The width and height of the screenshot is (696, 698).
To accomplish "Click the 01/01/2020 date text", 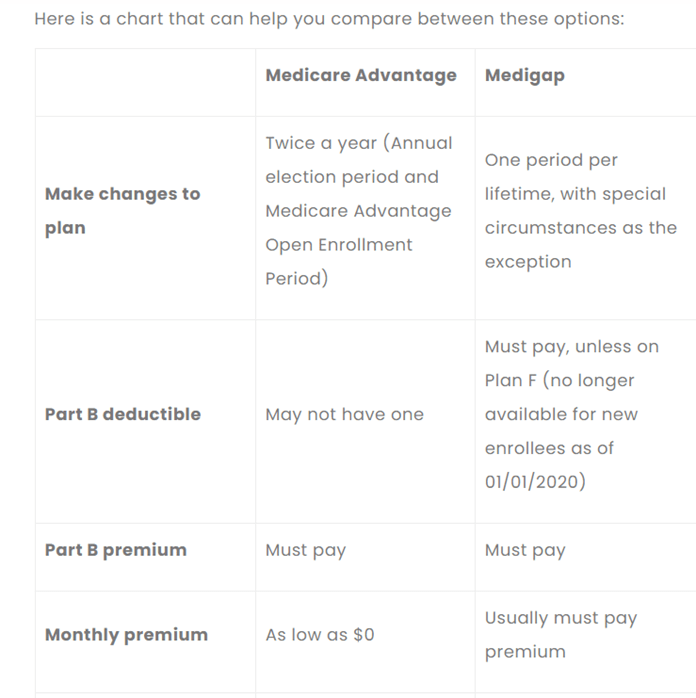I will [535, 482].
